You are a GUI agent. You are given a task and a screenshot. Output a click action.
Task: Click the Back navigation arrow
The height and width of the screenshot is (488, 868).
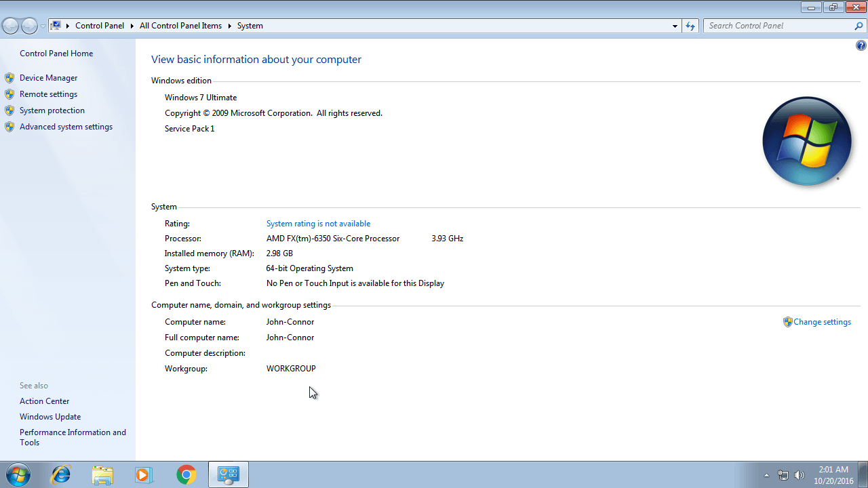point(10,25)
